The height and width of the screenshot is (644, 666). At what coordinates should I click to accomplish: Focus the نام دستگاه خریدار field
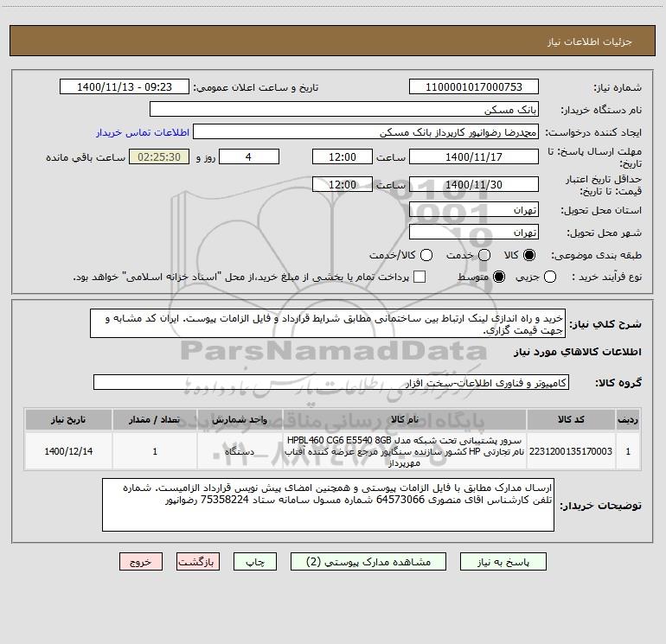344,109
